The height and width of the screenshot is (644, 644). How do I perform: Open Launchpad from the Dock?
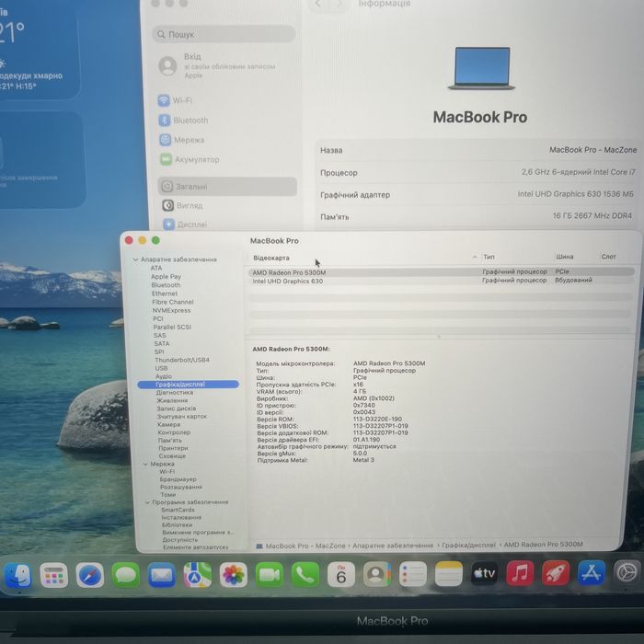(x=53, y=575)
